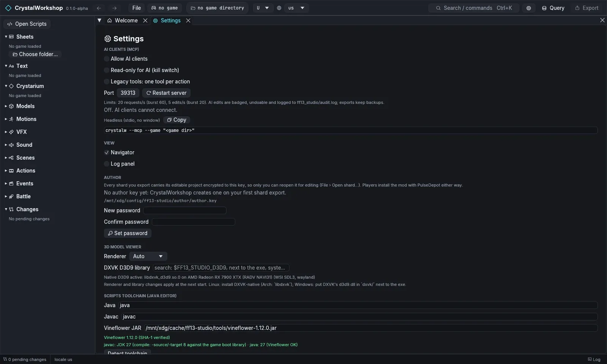607x364 pixels.
Task: Click the Set password button
Action: (127, 233)
